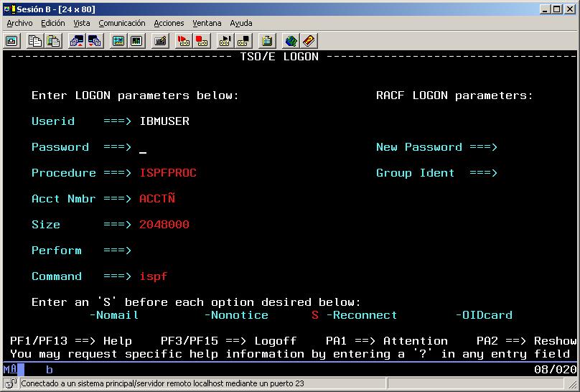This screenshot has height=392, width=580.
Task: Click the 'PA1 ==> Attention' text
Action: 386,341
